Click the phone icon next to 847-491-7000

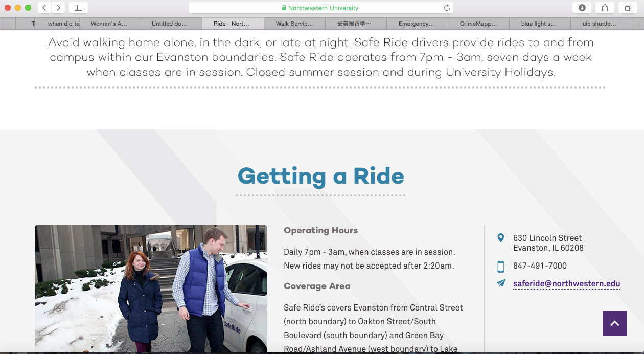point(501,266)
